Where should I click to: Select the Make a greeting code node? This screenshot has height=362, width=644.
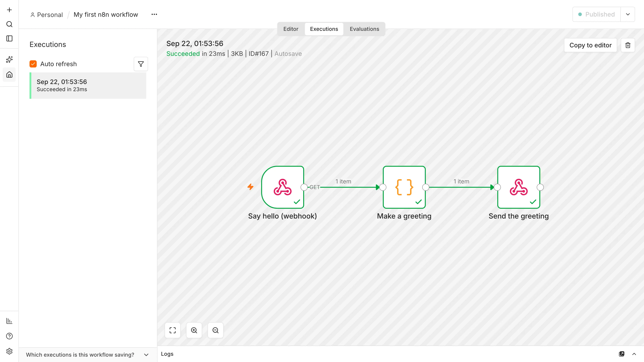coord(404,187)
